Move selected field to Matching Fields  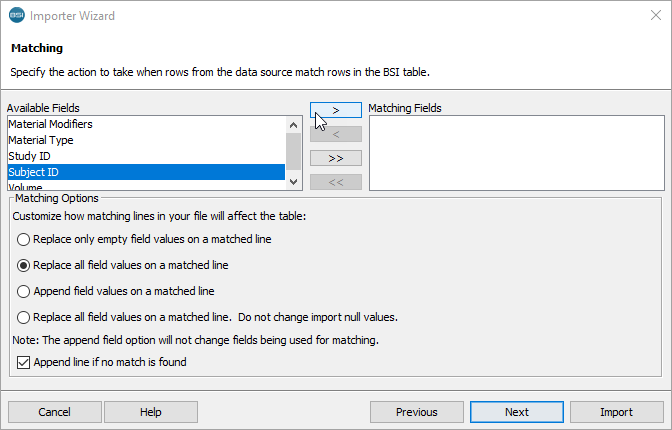[x=335, y=110]
